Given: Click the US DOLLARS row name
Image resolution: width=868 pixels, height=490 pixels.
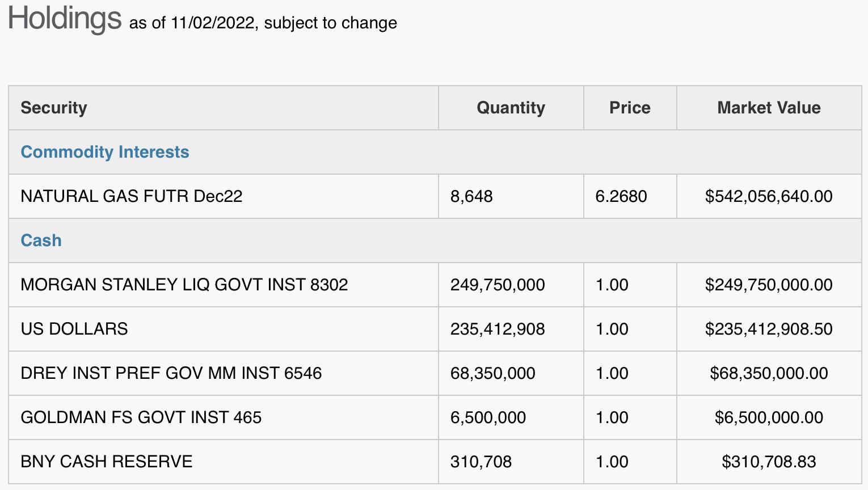Looking at the screenshot, I should [74, 329].
